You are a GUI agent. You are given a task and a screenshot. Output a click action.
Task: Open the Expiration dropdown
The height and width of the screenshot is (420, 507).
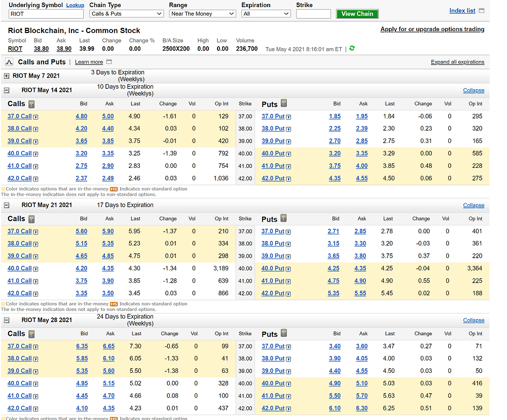tap(266, 14)
